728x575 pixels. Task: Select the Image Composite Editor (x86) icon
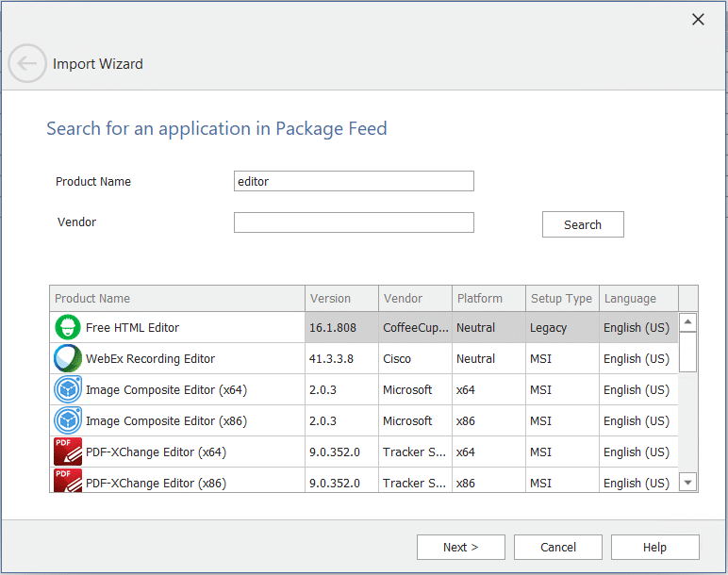[x=68, y=421]
